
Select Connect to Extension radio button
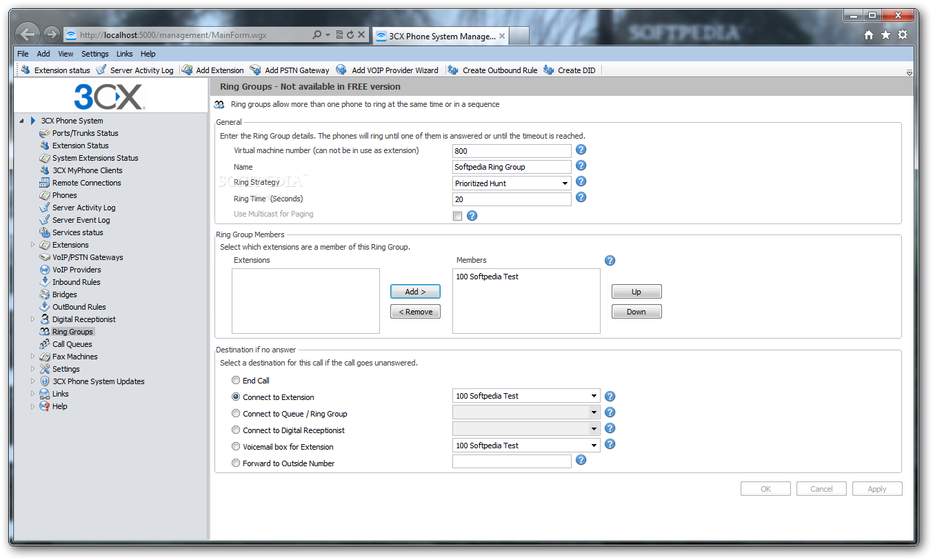(x=236, y=397)
